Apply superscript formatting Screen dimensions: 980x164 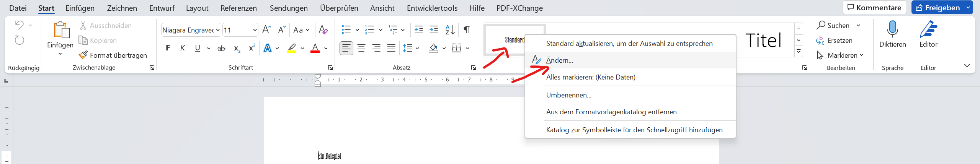pos(252,48)
